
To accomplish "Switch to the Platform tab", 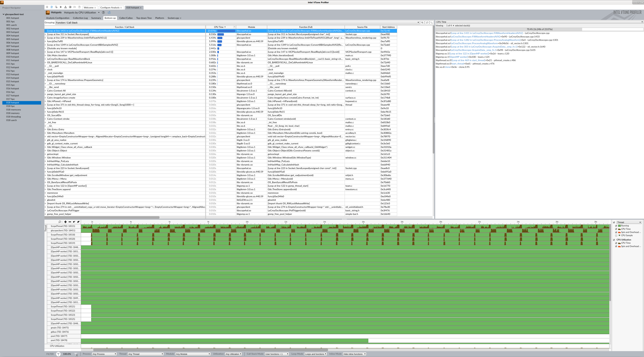I will pyautogui.click(x=159, y=18).
